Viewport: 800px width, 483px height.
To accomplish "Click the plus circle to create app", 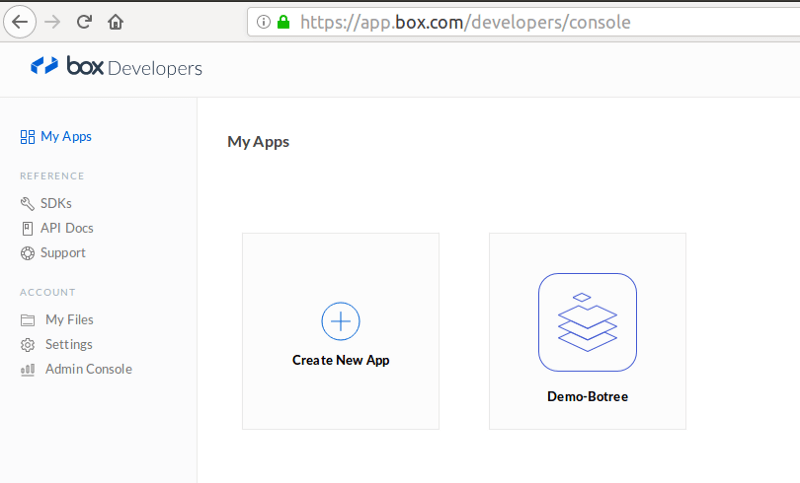I will click(x=341, y=321).
